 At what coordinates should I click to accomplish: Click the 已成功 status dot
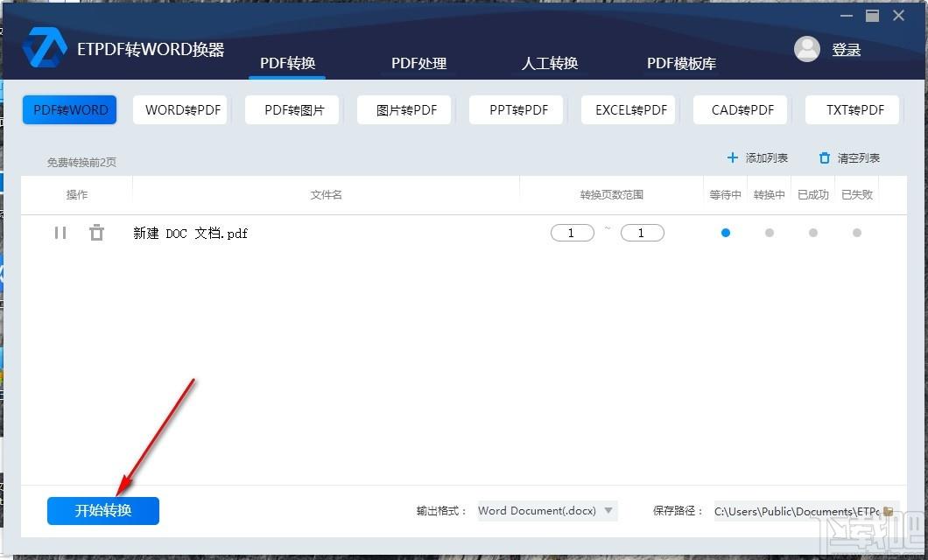click(x=813, y=233)
